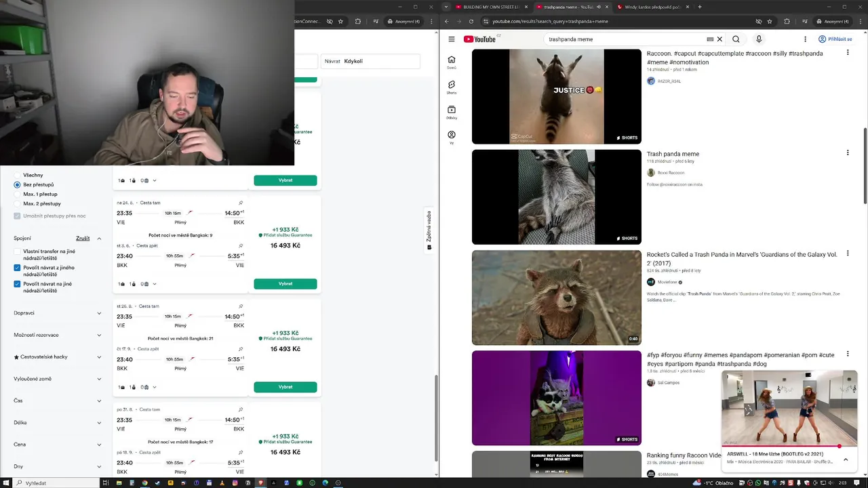Go back in the YouTube browser window
Image resolution: width=868 pixels, height=488 pixels.
[x=447, y=21]
